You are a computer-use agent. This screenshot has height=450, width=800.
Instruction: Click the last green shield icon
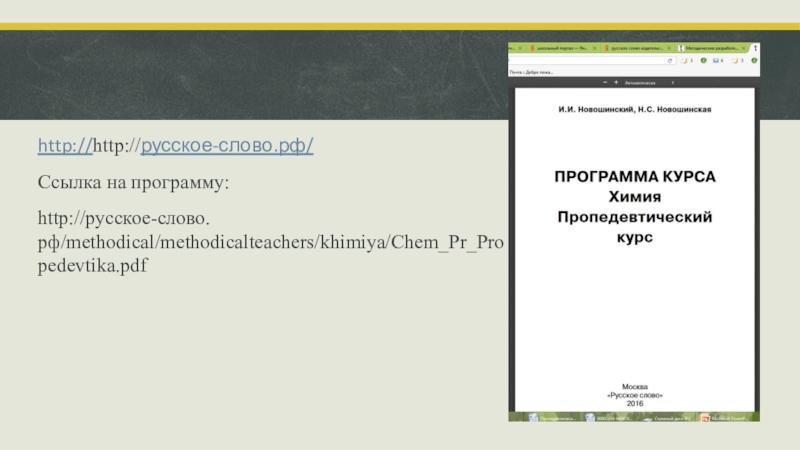(x=754, y=61)
